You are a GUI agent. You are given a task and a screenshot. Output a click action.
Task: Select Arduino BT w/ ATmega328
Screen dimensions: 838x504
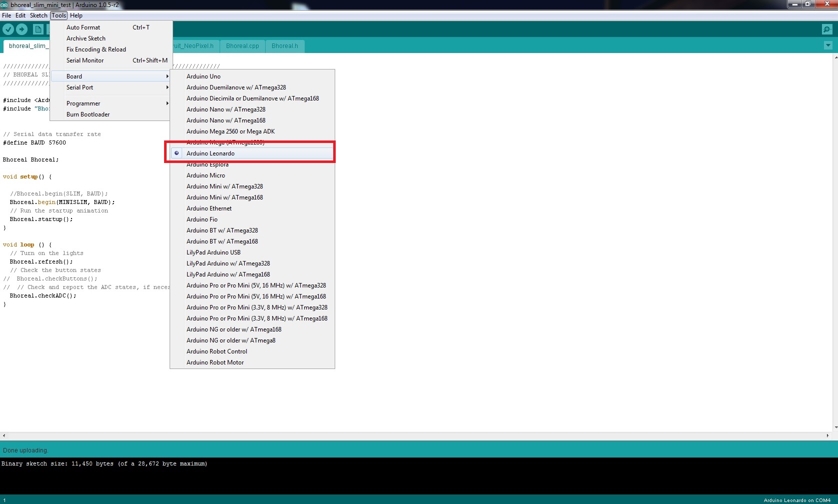point(253,230)
